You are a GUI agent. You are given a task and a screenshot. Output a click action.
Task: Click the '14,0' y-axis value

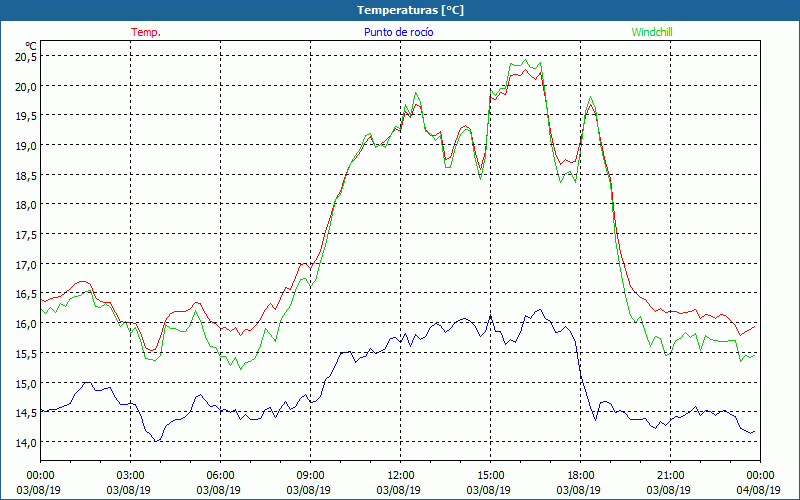(26, 442)
